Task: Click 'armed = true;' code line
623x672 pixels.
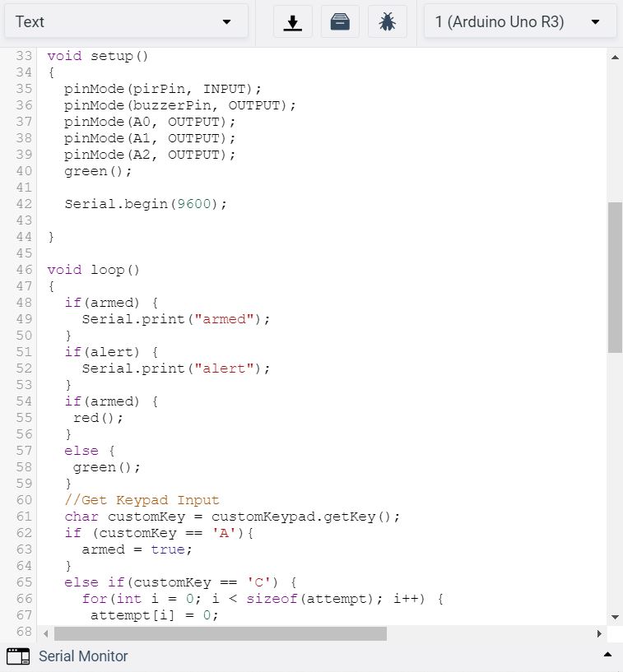Action: pyautogui.click(x=137, y=549)
